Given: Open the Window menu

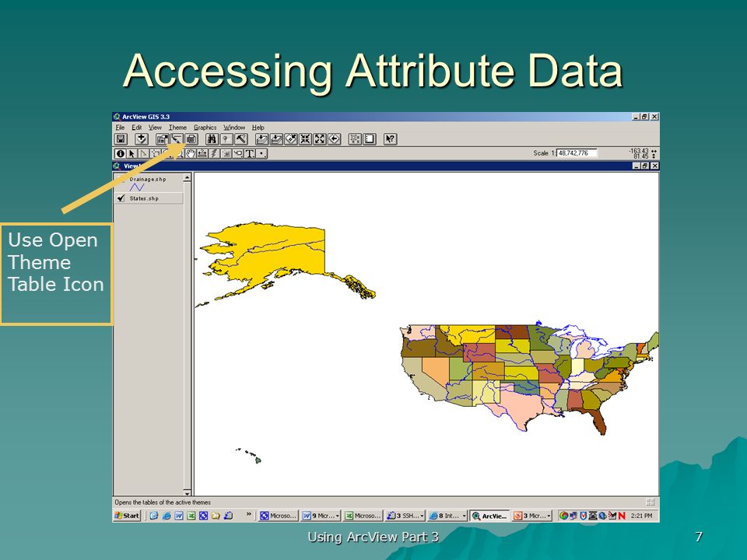Looking at the screenshot, I should tap(234, 127).
